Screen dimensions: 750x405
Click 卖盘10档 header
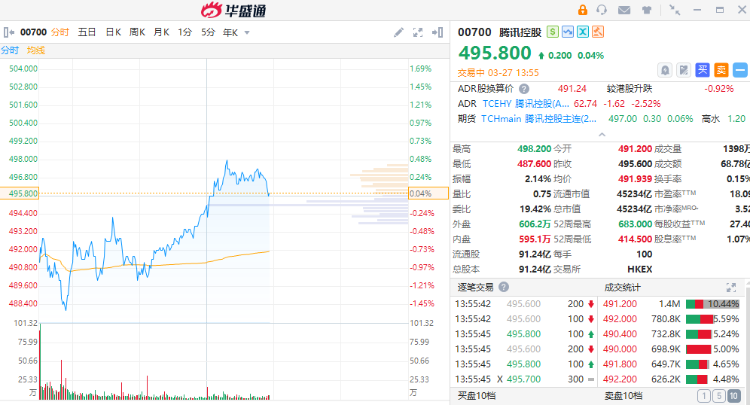(x=623, y=396)
